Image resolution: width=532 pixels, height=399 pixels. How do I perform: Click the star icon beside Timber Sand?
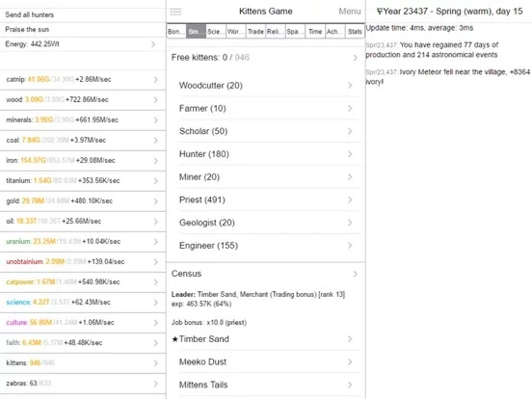[175, 339]
